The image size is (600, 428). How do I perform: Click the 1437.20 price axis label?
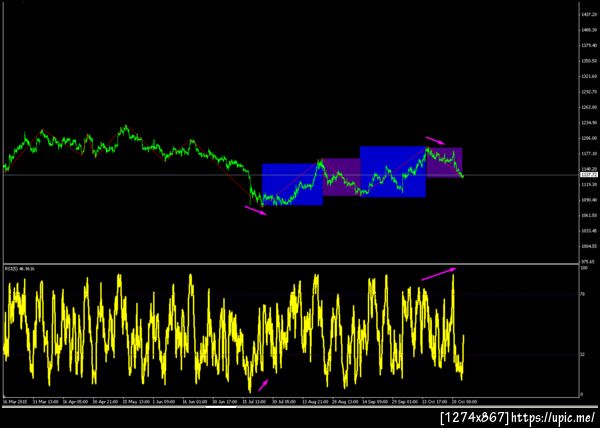[589, 14]
